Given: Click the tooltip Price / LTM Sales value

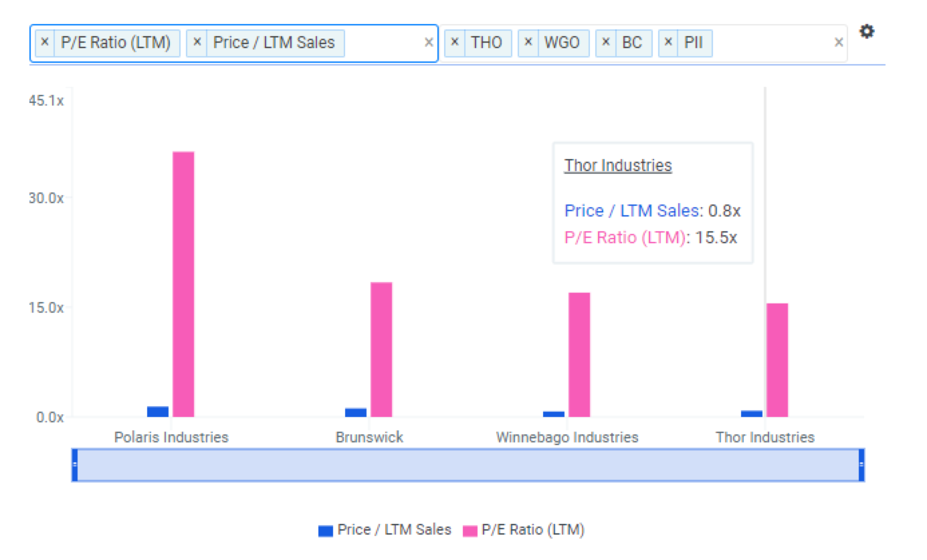Looking at the screenshot, I should 724,211.
